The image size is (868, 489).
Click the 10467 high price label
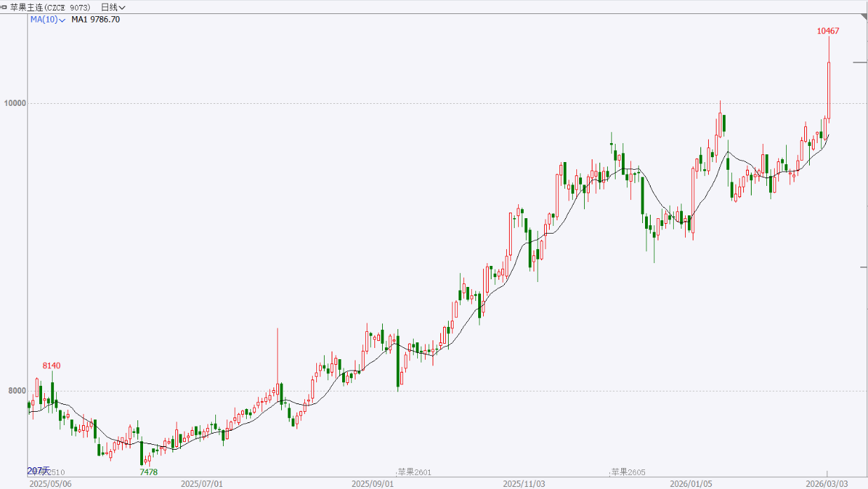[x=828, y=31]
